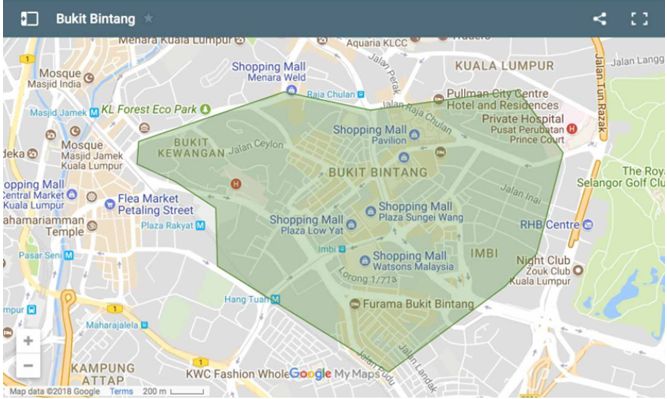Click the Menara Weld shopping mall pin
Viewport: 667px width, 399px height.
[291, 90]
